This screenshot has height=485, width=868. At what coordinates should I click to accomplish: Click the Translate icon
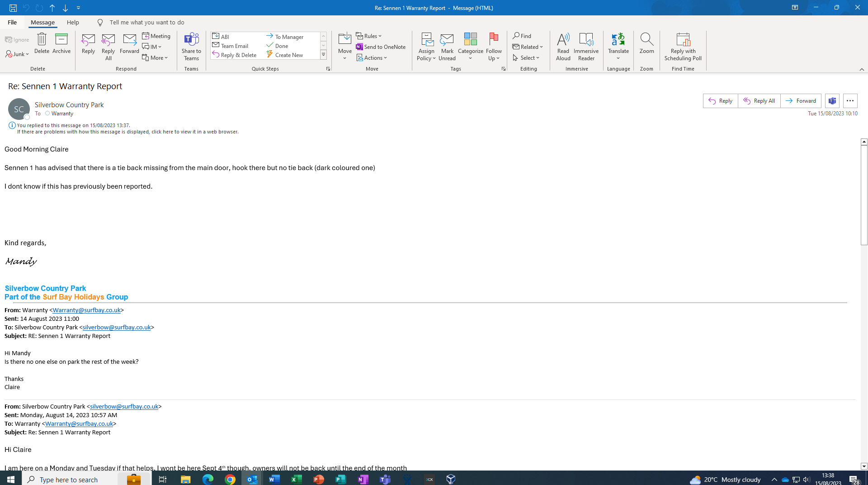click(618, 47)
